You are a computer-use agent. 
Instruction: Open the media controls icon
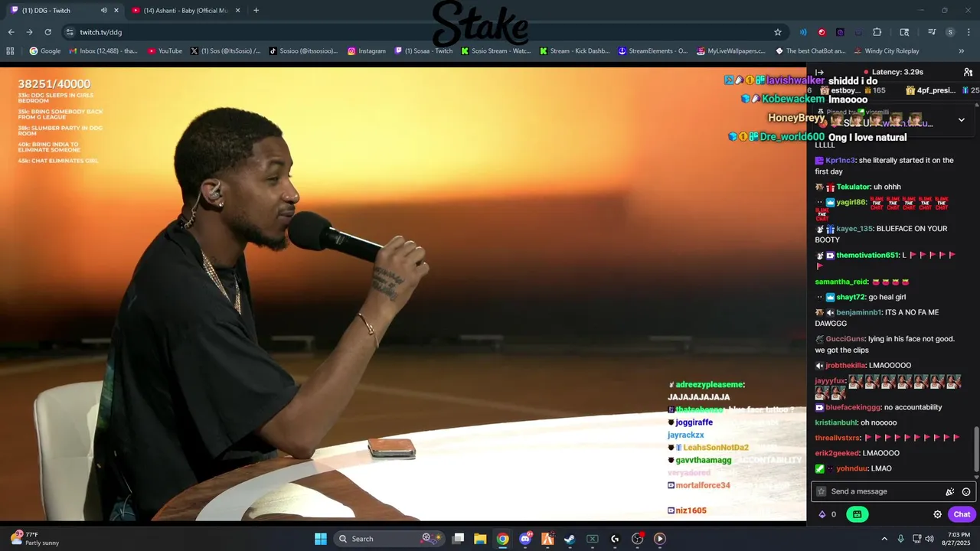pos(932,32)
